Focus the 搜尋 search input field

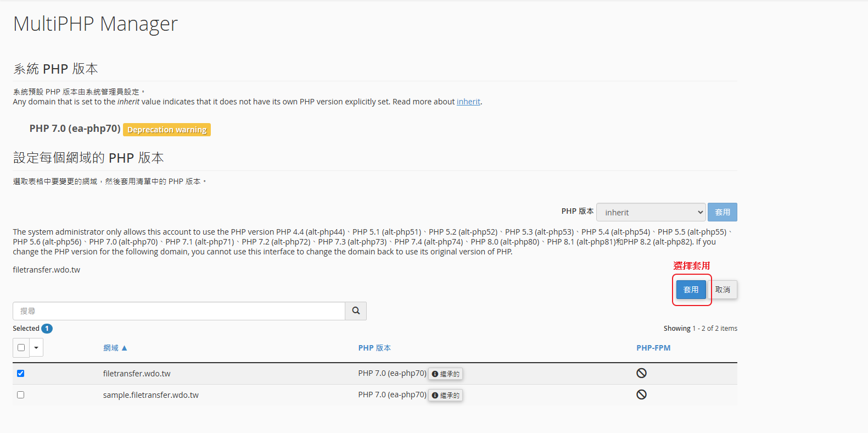(x=179, y=311)
